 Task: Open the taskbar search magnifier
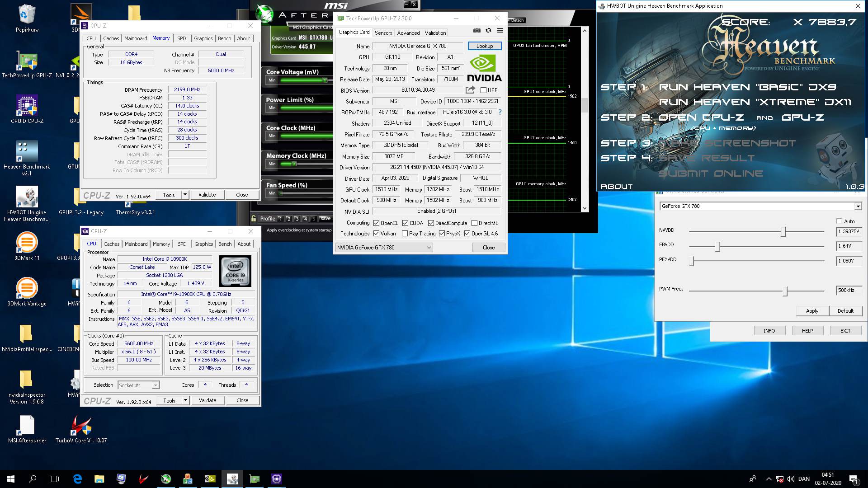33,479
